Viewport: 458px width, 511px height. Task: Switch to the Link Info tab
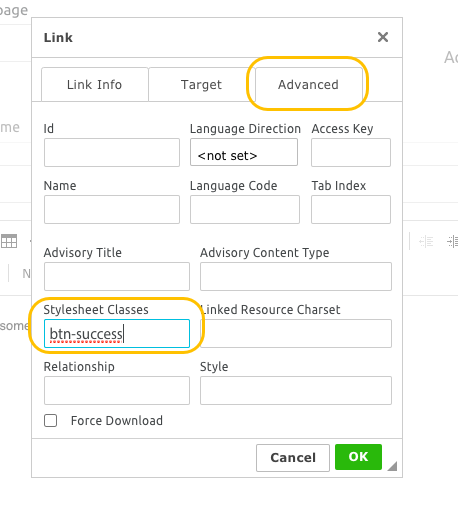[95, 85]
